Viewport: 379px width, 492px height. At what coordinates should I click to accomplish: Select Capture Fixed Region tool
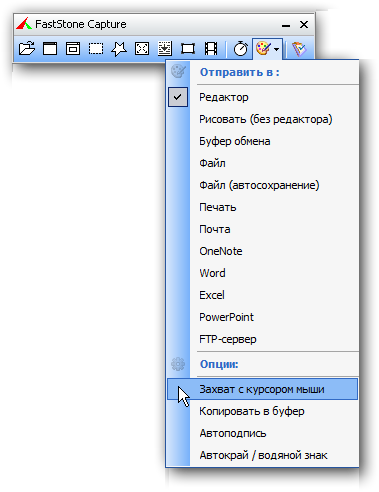pyautogui.click(x=188, y=49)
